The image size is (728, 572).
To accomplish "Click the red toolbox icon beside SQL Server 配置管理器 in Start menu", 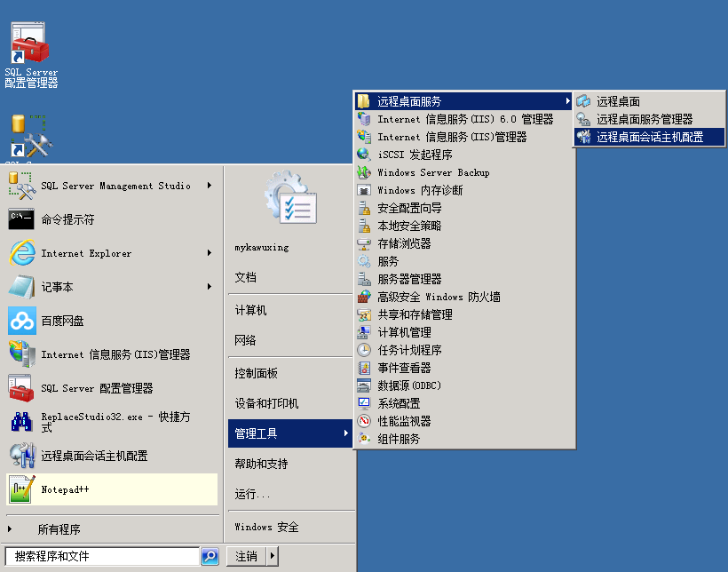I will (x=21, y=388).
